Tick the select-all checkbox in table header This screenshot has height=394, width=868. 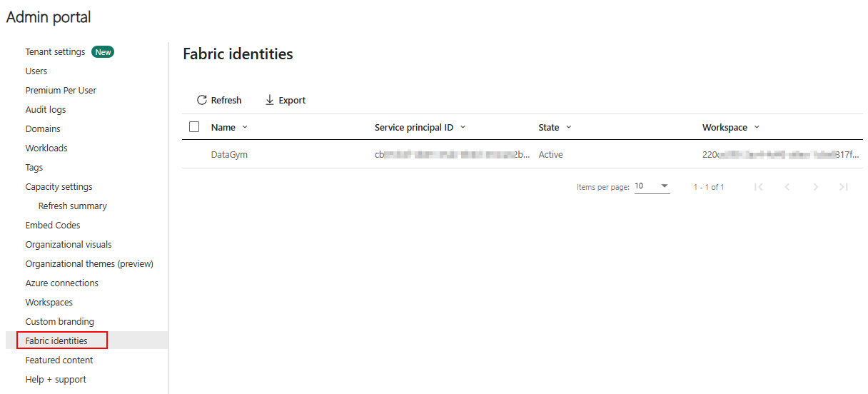point(194,127)
